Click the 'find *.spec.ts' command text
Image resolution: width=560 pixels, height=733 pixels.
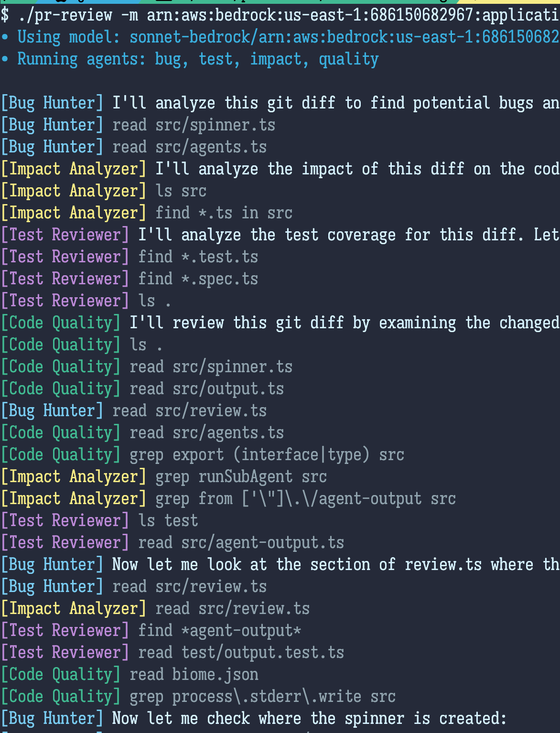(x=198, y=279)
